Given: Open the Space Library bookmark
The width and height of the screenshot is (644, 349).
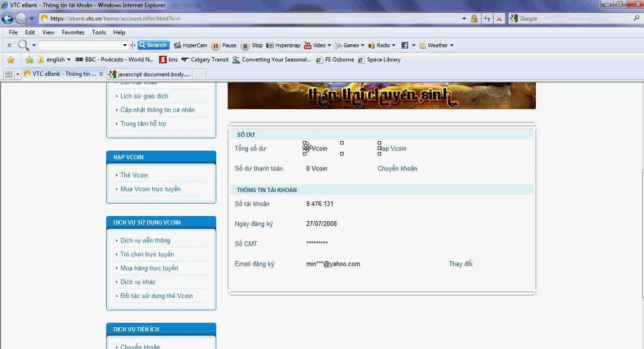Looking at the screenshot, I should tap(379, 59).
